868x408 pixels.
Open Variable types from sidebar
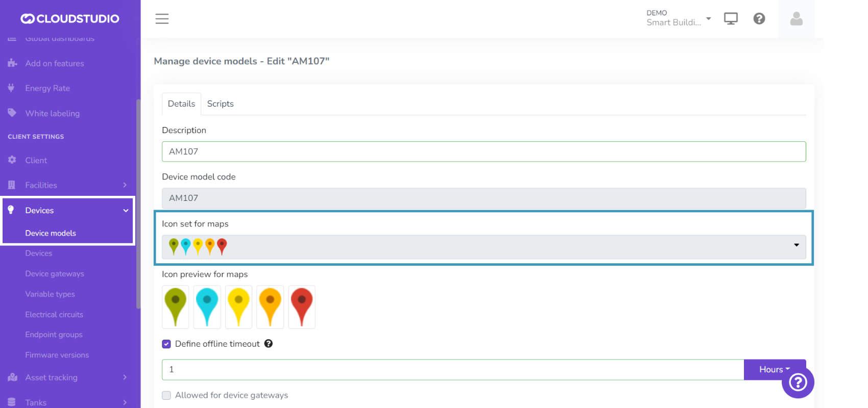[x=50, y=294]
